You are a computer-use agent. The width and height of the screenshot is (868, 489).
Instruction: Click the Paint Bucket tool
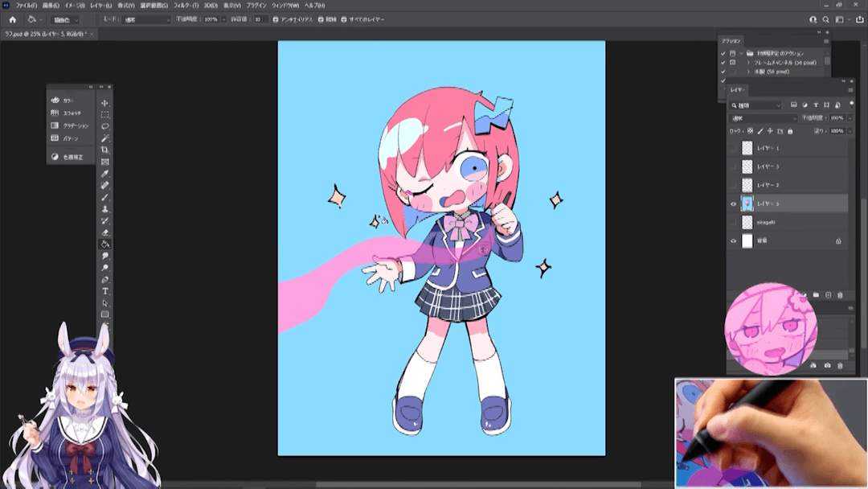tap(105, 244)
